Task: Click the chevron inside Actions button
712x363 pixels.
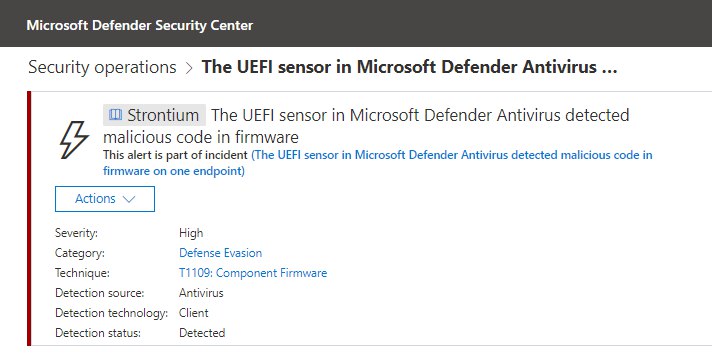Action: pos(129,199)
